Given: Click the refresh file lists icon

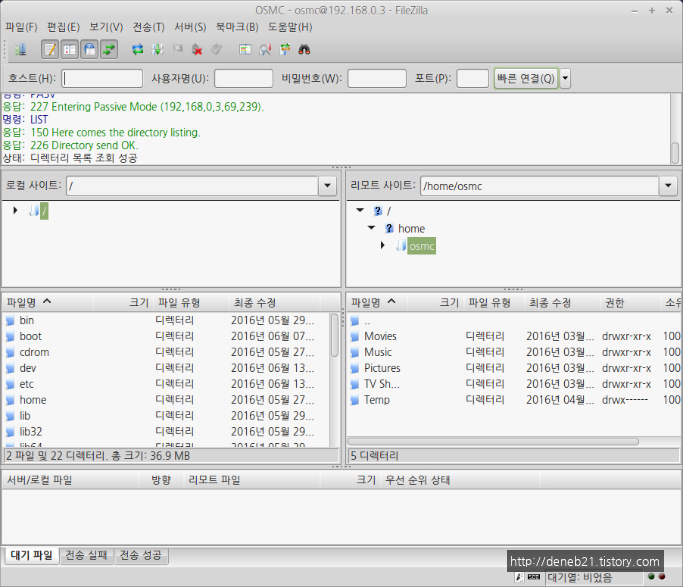Looking at the screenshot, I should [138, 49].
